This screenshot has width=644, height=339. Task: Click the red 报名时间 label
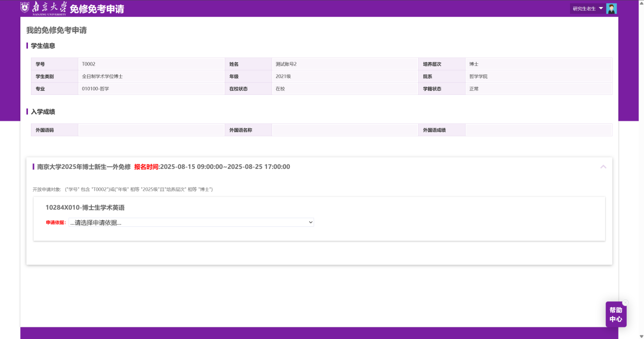pos(146,167)
